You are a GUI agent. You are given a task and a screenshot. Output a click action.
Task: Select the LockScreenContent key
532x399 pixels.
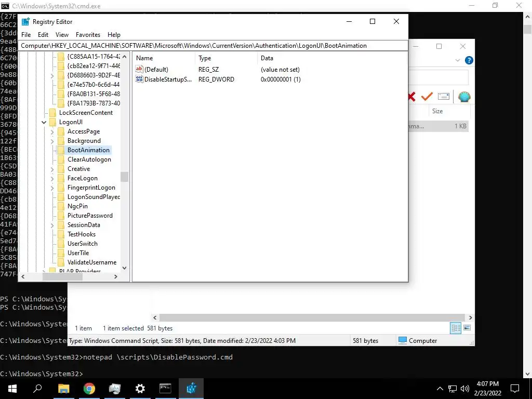86,113
